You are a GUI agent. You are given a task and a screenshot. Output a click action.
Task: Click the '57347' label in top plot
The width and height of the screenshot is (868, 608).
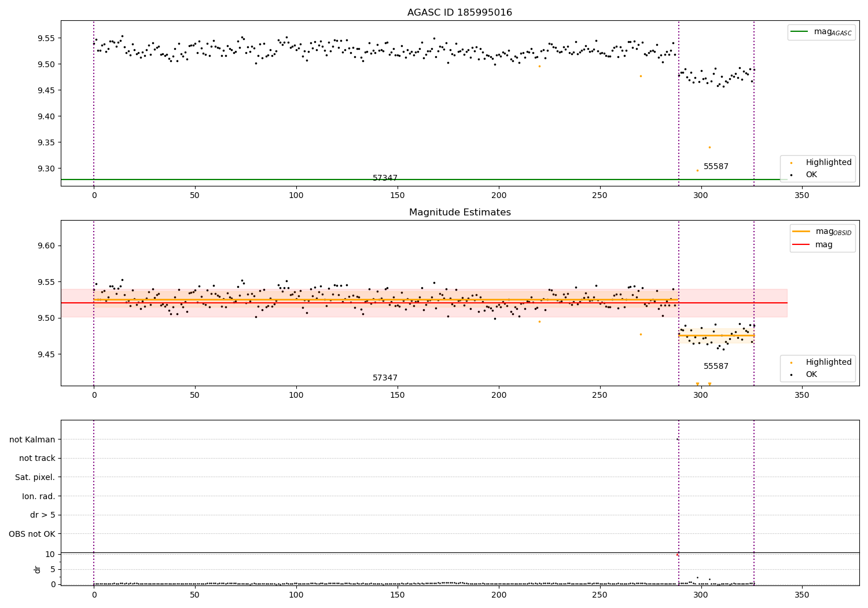[385, 178]
